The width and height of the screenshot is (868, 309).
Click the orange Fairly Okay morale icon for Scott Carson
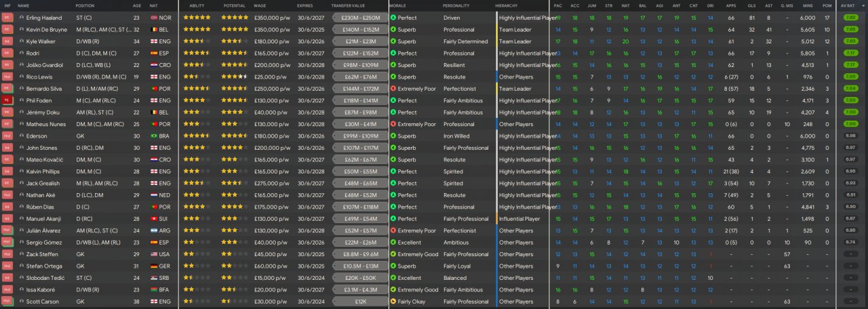(393, 302)
